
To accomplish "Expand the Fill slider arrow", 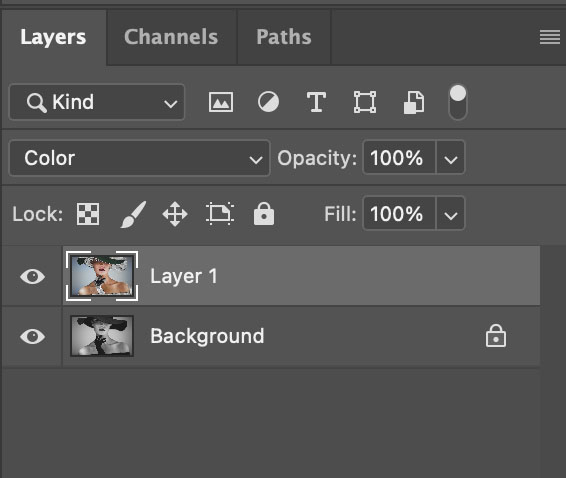I will coord(450,214).
